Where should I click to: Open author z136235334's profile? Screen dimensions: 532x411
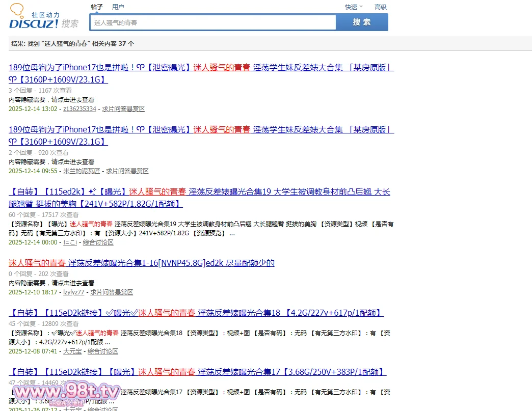coord(79,109)
